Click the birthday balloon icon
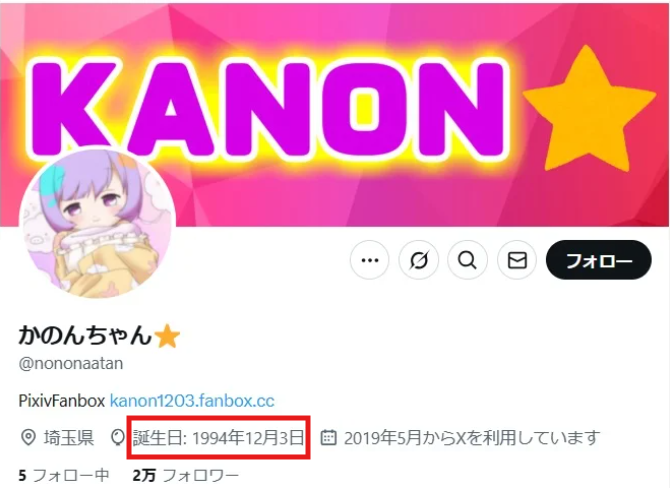670x488 pixels. coord(118,438)
